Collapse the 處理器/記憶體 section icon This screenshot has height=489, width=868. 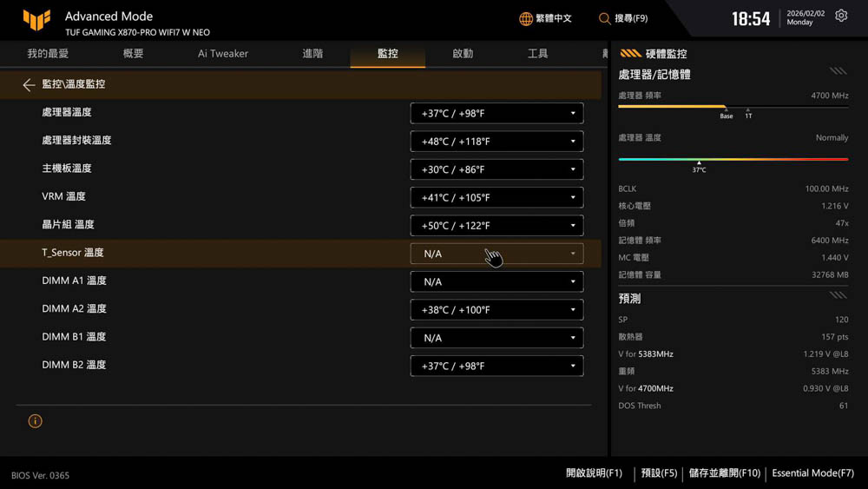[837, 71]
